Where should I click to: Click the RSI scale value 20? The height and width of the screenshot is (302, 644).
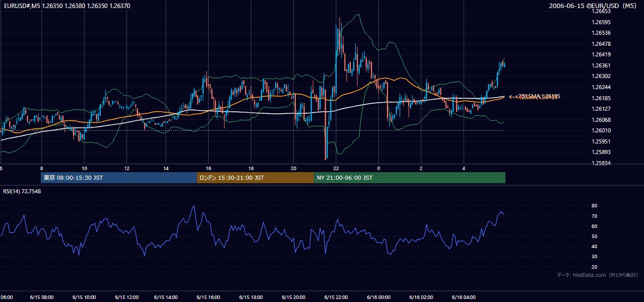pos(594,267)
